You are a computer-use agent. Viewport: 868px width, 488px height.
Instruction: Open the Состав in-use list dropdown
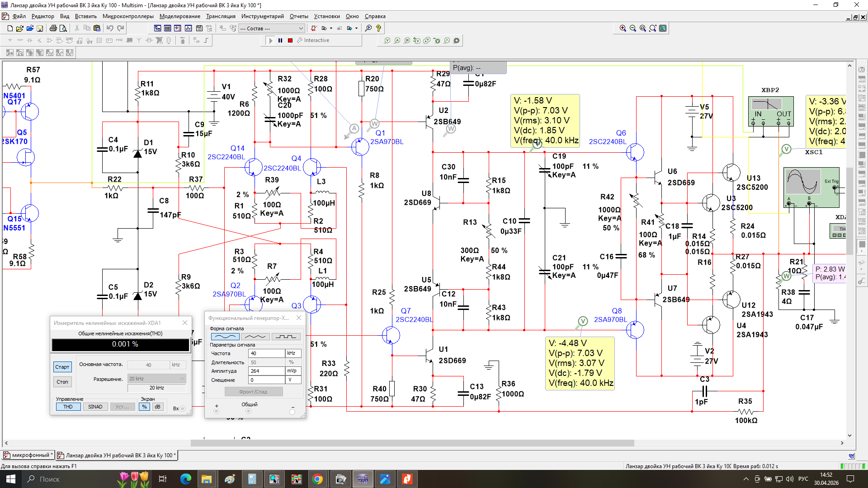tap(301, 28)
